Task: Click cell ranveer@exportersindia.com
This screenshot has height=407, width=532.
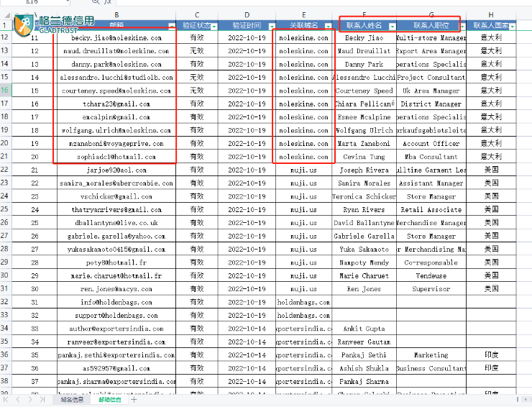Action: pos(116,342)
